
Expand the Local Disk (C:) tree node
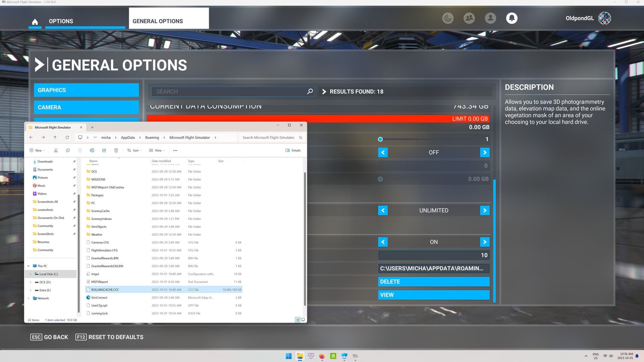[31, 274]
